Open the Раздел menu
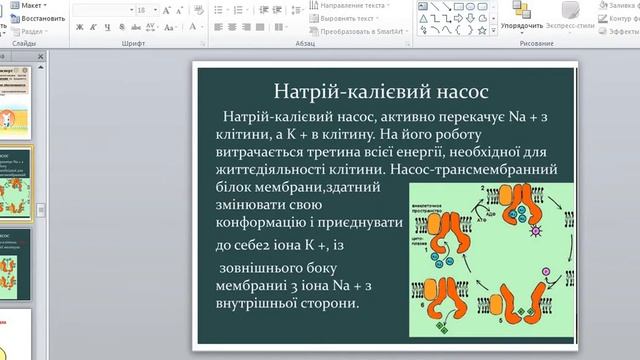Viewport: 640px width, 360px height. 30,31
